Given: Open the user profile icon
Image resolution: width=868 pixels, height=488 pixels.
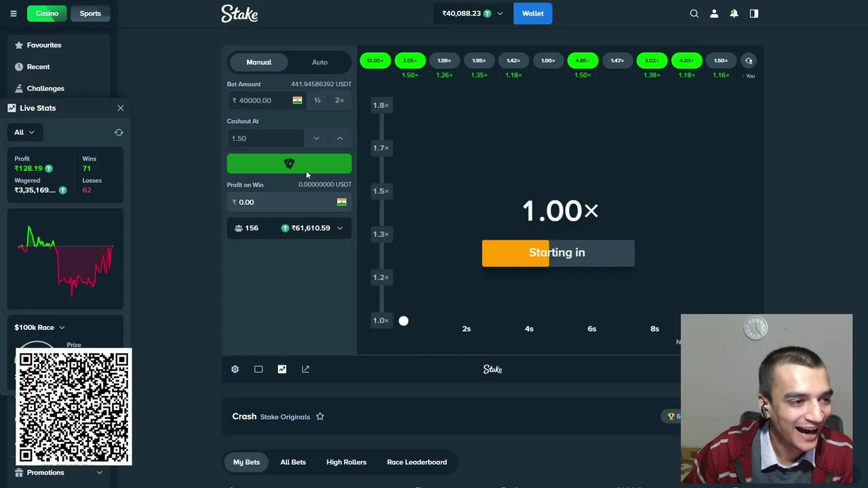Looking at the screenshot, I should 714,14.
